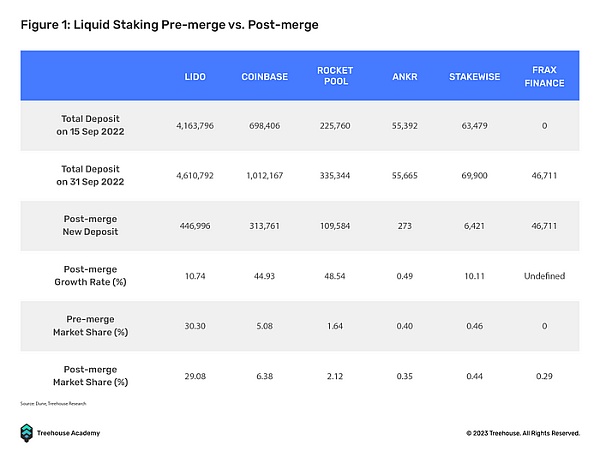Select row label 'Post-merge Market Share (%)'

click(x=90, y=376)
